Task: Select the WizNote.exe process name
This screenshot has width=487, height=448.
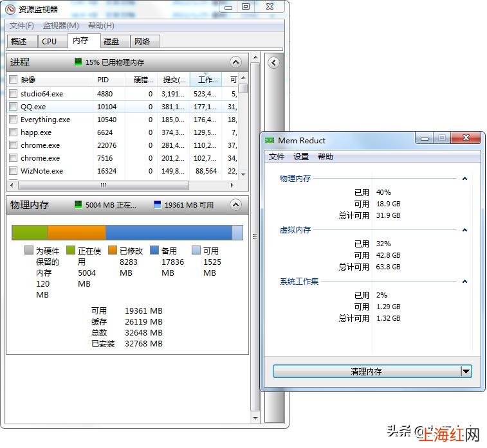Action: click(x=42, y=170)
